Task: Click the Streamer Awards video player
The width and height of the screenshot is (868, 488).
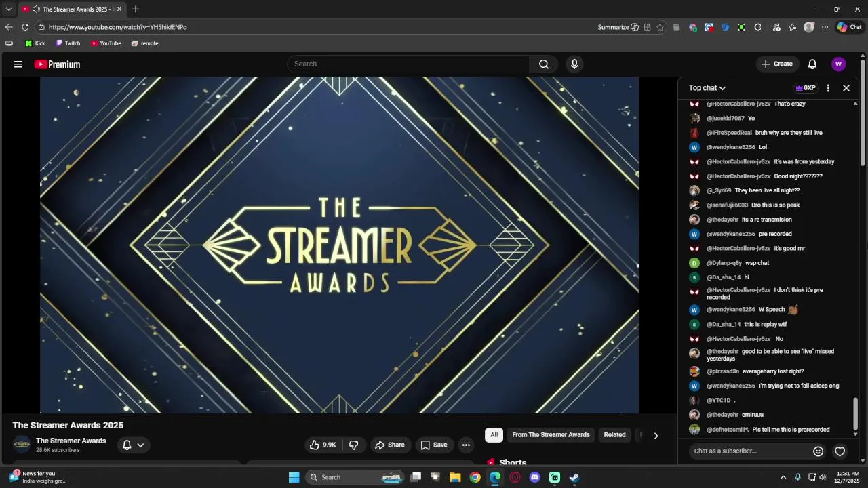Action: [x=339, y=245]
